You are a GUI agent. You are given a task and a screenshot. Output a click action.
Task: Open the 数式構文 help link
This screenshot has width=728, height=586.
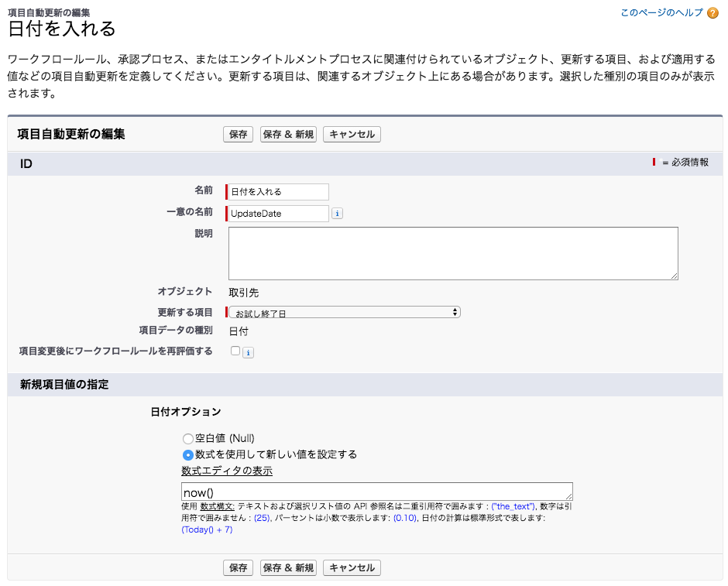[218, 506]
